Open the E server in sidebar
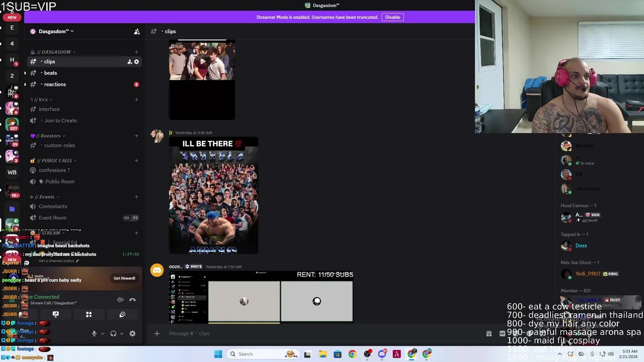The height and width of the screenshot is (362, 644). click(x=12, y=28)
